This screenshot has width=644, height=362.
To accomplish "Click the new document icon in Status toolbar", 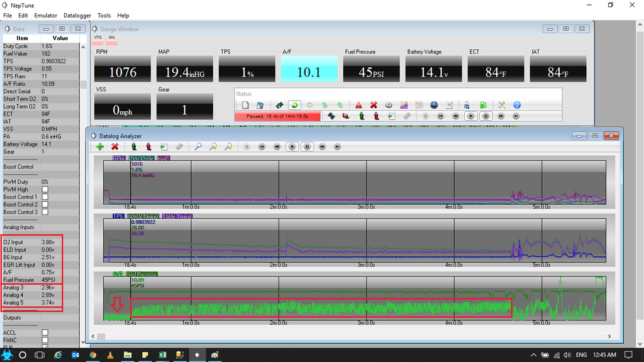I will [x=245, y=105].
